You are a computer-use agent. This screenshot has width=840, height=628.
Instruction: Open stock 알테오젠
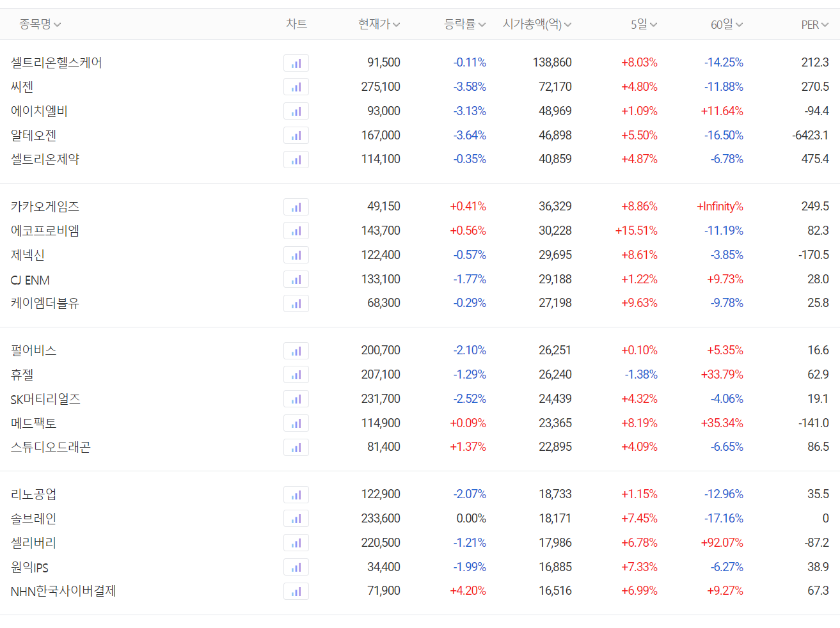pos(33,136)
